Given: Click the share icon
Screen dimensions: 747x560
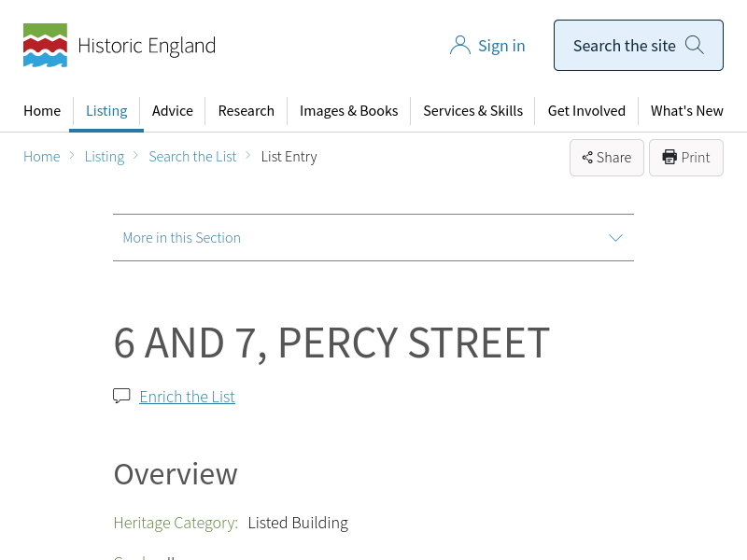Looking at the screenshot, I should tap(587, 158).
